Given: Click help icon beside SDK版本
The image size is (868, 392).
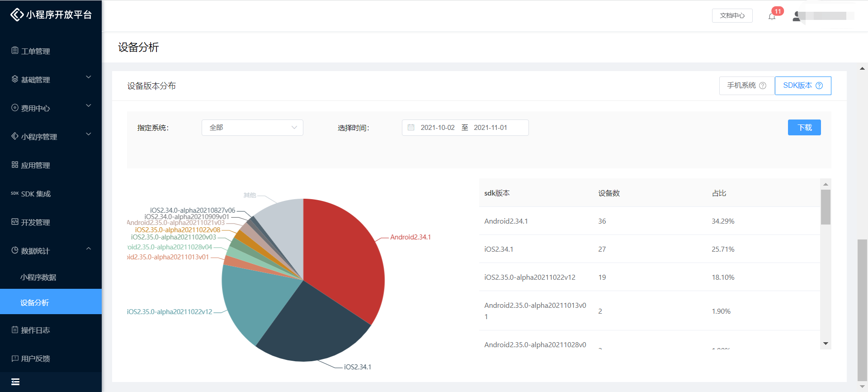Looking at the screenshot, I should pos(819,86).
